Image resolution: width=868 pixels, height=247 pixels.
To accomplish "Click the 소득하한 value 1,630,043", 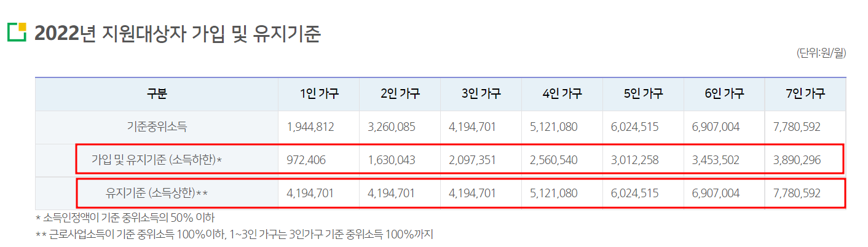I will point(392,160).
